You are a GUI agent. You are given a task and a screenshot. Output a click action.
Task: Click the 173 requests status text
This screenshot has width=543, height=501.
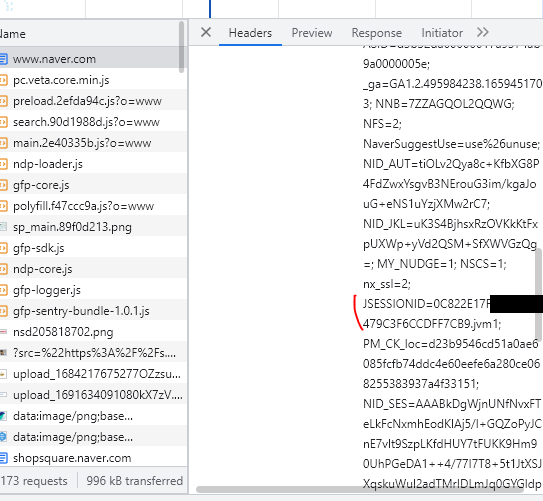pyautogui.click(x=34, y=481)
